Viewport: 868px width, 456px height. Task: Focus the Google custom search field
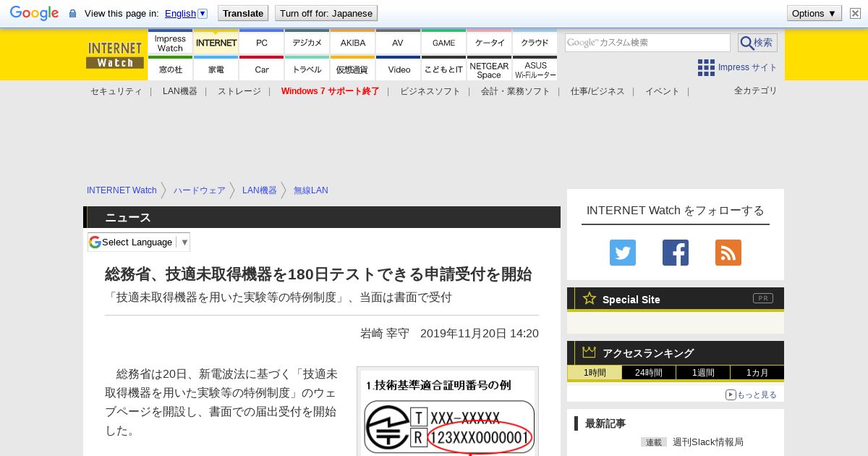(x=647, y=43)
